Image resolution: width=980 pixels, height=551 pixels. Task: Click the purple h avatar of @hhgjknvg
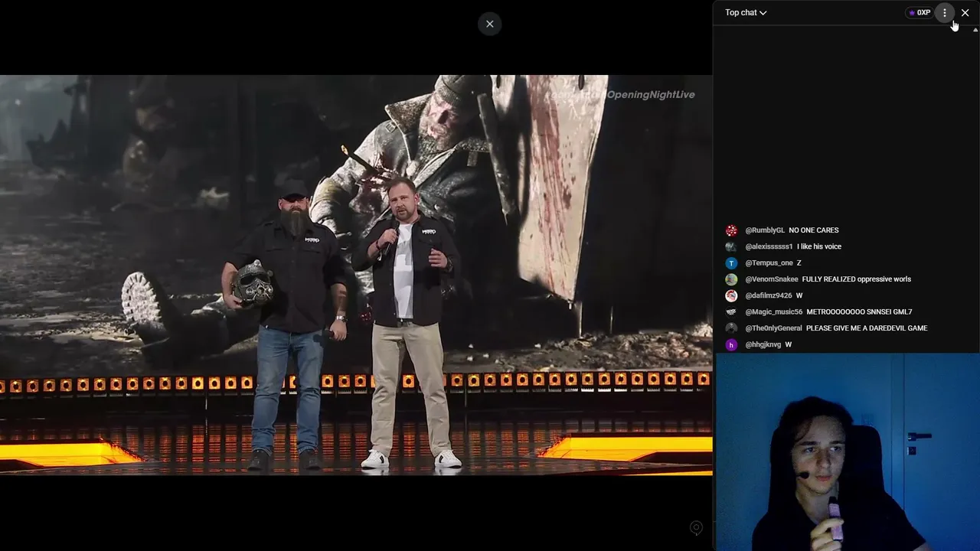click(731, 344)
